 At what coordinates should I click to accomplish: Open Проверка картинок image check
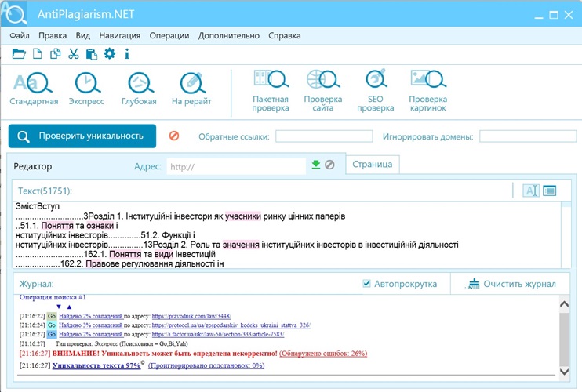(x=427, y=91)
